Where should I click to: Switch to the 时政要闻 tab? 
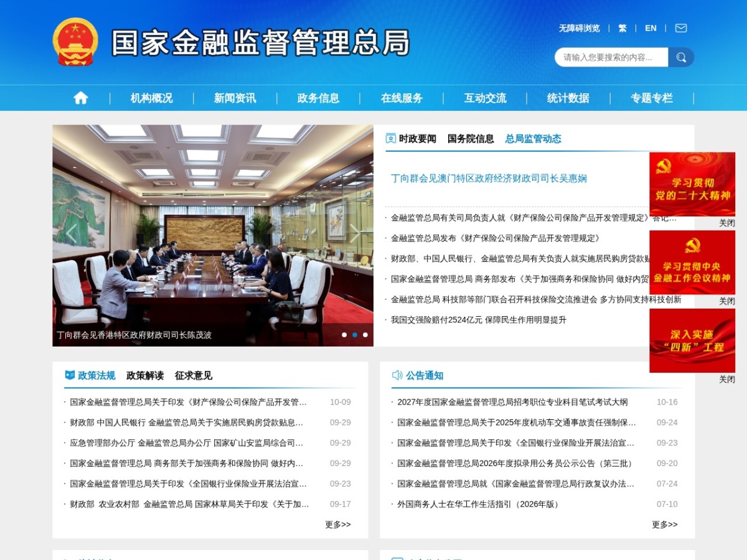417,139
